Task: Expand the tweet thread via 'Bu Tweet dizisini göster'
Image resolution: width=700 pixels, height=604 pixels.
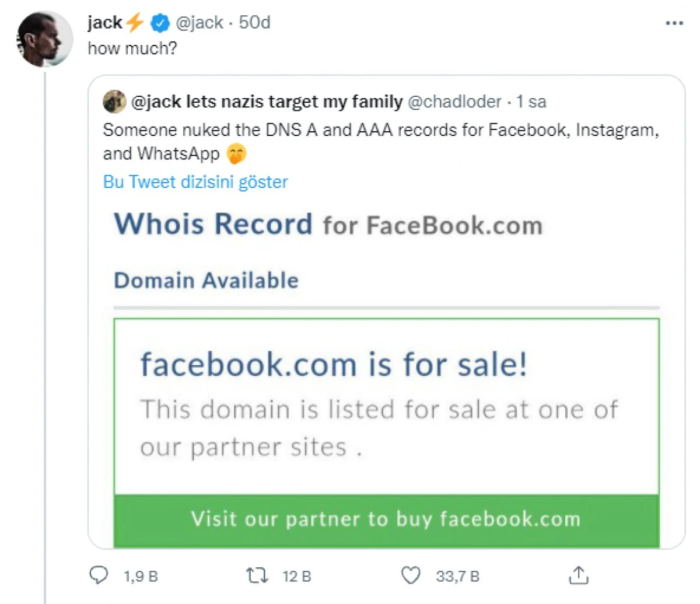Action: 195,181
